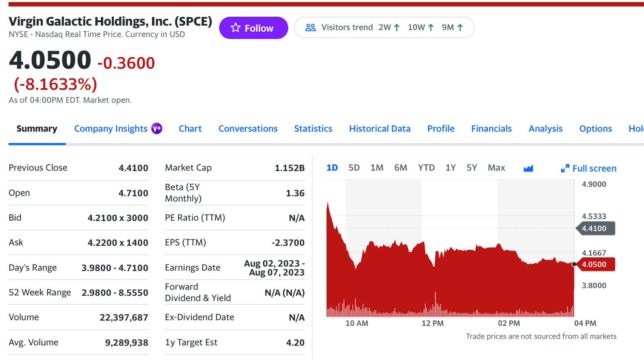Click the 10W upward trend arrow

[x=431, y=28]
